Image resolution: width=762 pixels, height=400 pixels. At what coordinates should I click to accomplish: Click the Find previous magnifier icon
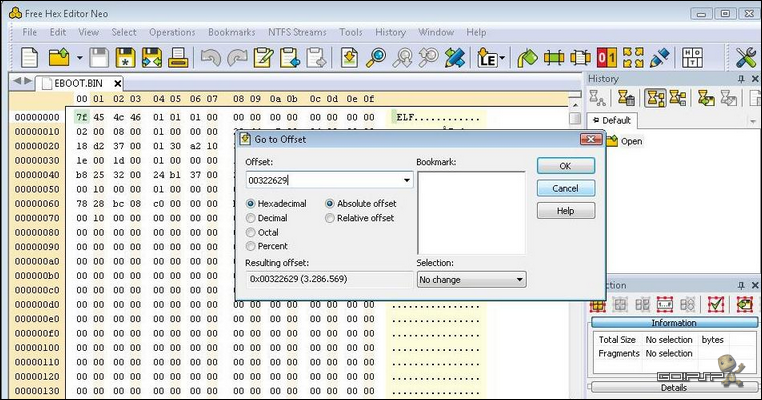point(402,57)
